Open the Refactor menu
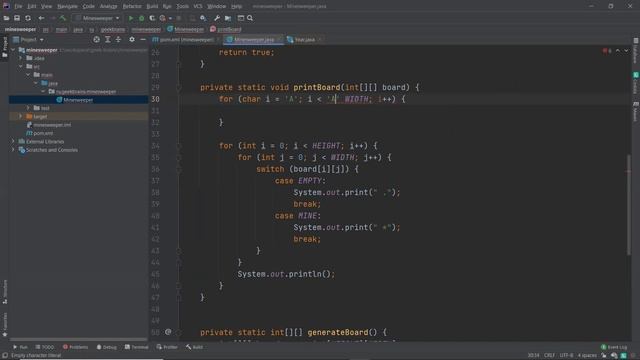The image size is (640, 360). [x=132, y=7]
